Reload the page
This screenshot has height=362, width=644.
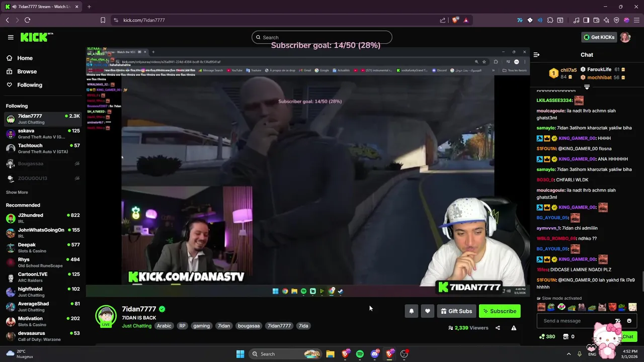point(27,20)
